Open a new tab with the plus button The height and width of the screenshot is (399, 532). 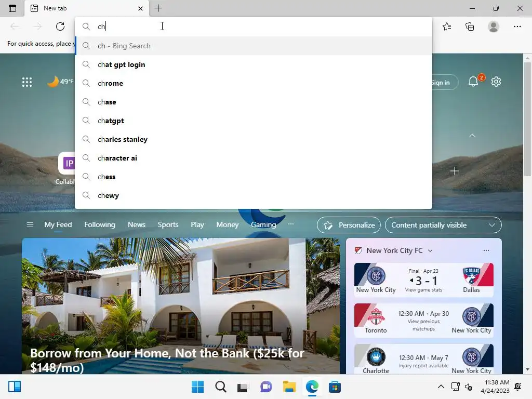tap(158, 8)
